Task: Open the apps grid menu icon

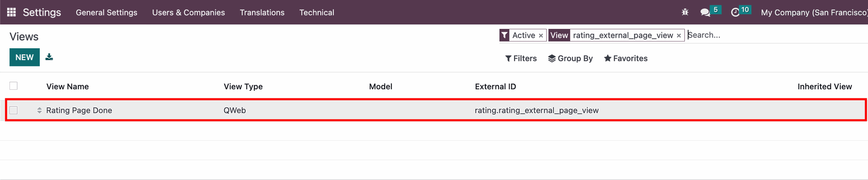Action: click(12, 12)
